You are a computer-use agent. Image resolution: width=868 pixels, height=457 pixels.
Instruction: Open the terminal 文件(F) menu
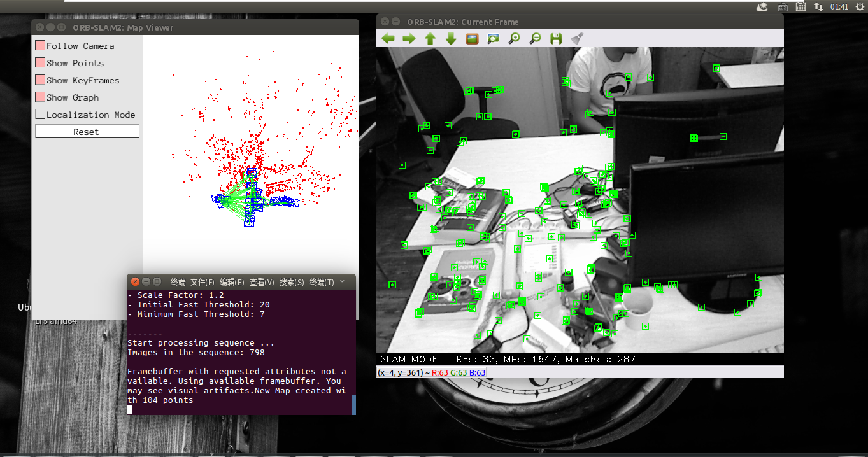203,282
